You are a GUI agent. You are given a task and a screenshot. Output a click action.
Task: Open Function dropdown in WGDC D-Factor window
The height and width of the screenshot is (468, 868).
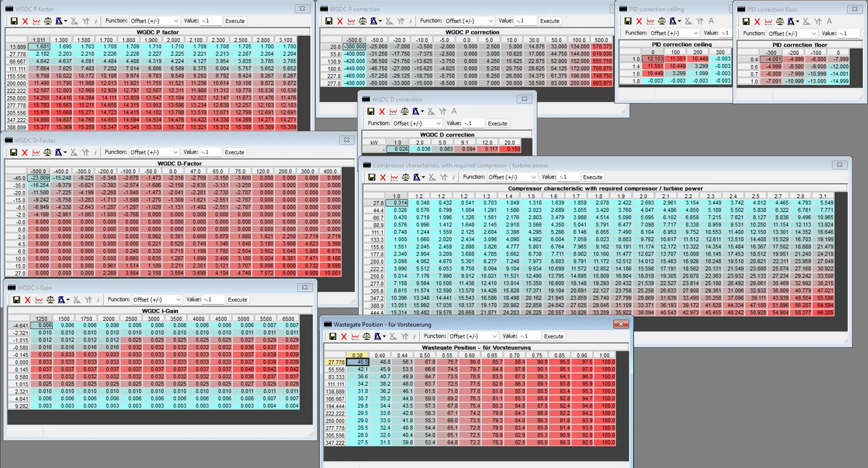point(154,152)
